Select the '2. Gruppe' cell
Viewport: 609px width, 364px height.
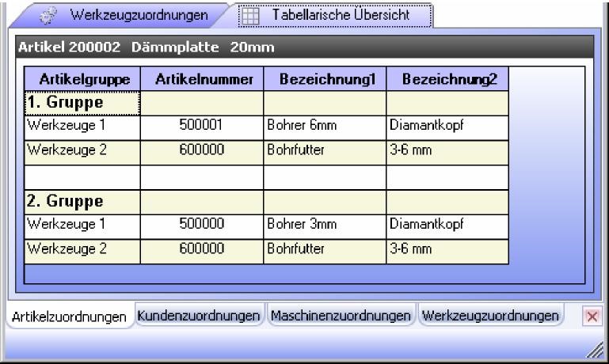click(x=82, y=202)
